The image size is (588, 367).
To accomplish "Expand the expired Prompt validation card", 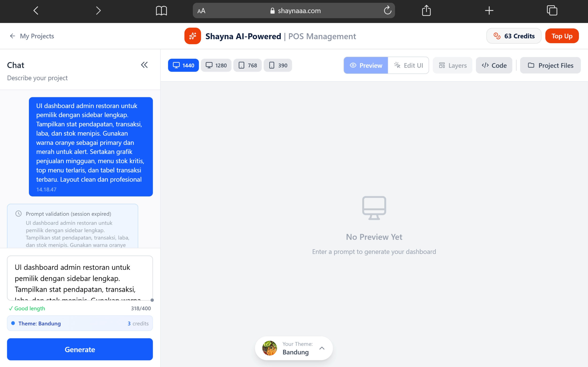I will point(72,214).
